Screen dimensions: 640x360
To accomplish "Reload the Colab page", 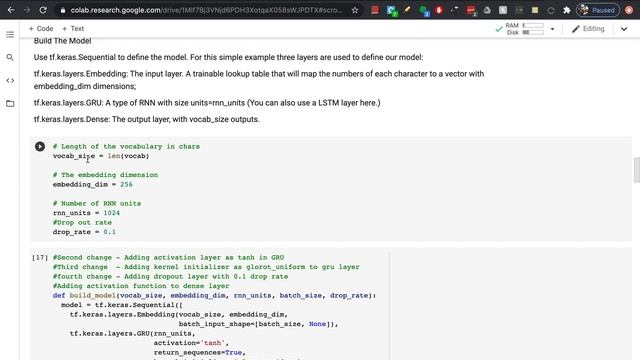I will click(43, 10).
